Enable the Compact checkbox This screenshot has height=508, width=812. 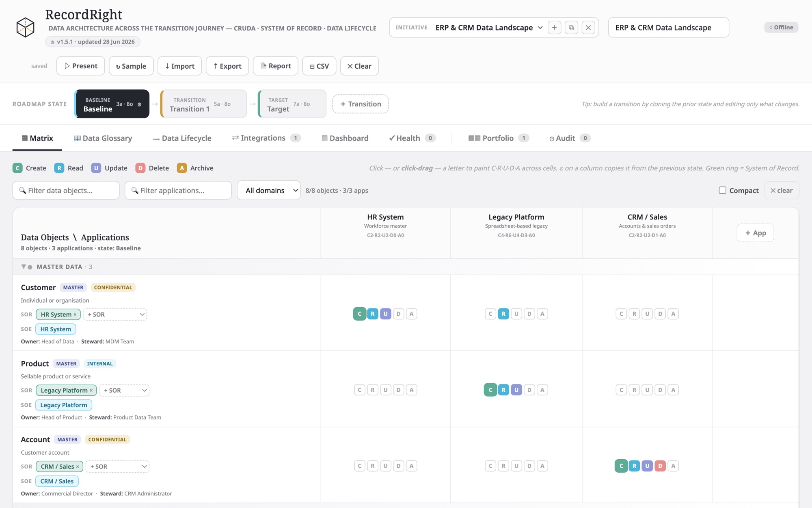click(723, 190)
